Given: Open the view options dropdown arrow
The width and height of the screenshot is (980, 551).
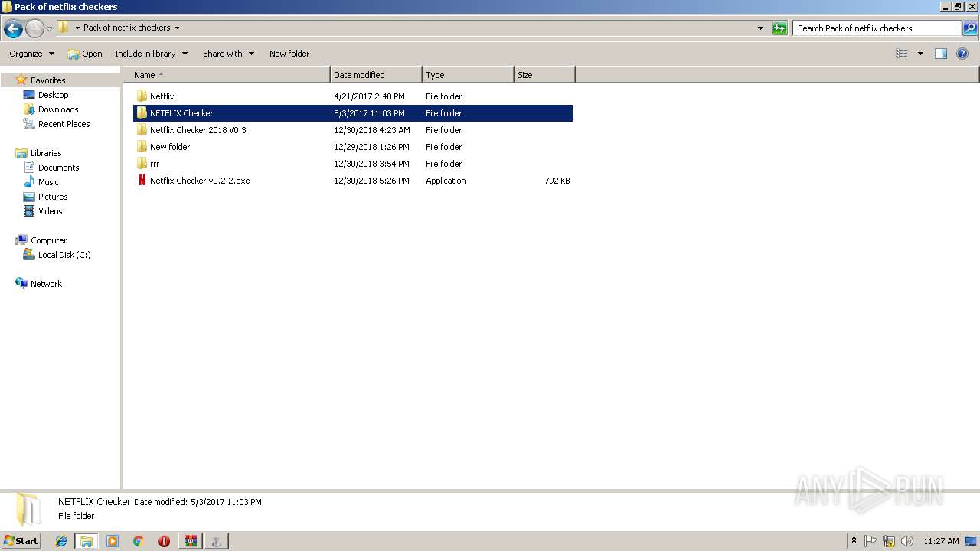Looking at the screenshot, I should click(920, 54).
